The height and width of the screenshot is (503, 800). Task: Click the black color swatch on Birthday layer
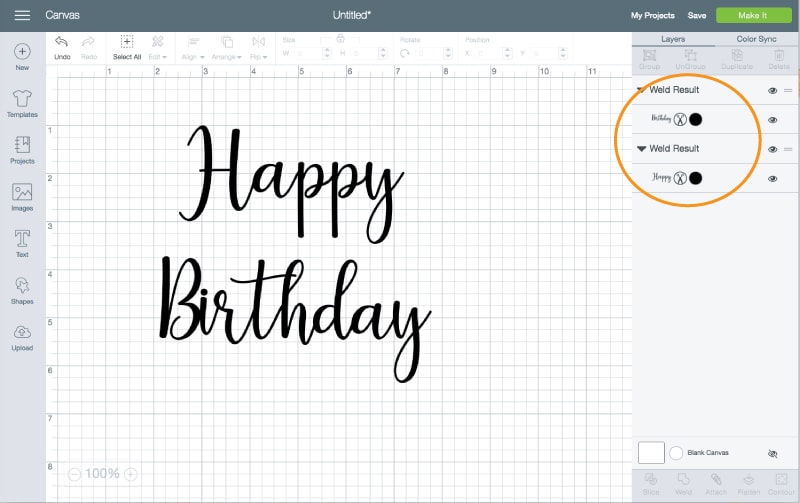pyautogui.click(x=696, y=120)
